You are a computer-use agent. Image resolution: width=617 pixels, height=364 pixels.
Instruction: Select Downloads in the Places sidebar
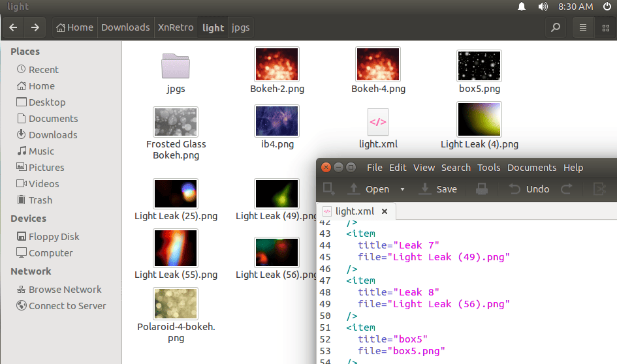(x=52, y=135)
